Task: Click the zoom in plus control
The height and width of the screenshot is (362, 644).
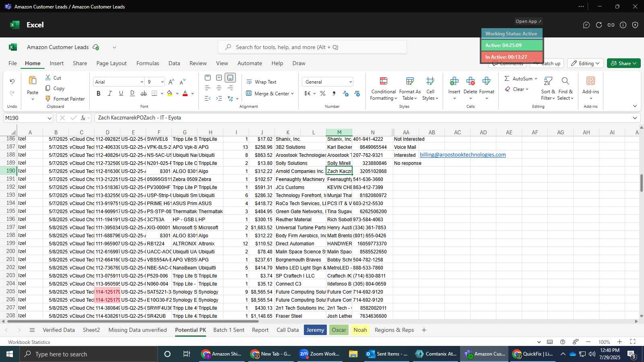Action: (620, 342)
